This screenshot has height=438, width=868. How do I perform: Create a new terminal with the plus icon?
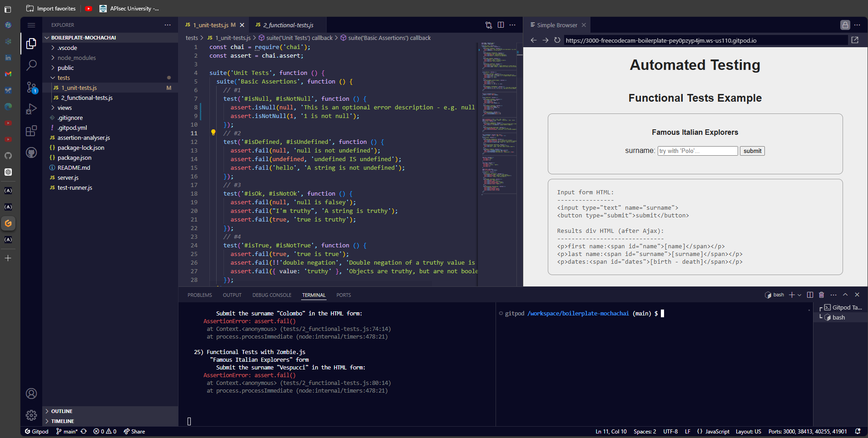(792, 295)
